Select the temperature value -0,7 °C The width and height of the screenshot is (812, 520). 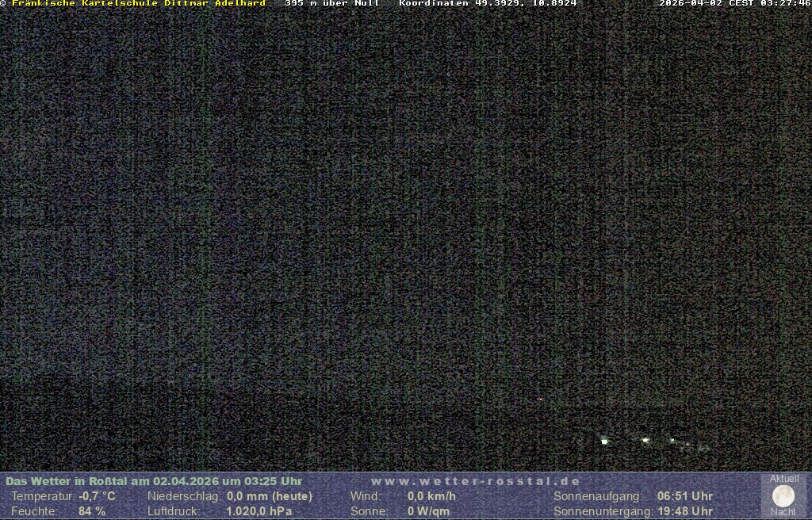point(97,496)
